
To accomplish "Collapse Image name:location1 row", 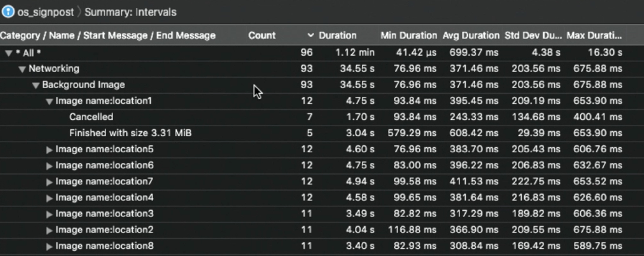I will (49, 102).
